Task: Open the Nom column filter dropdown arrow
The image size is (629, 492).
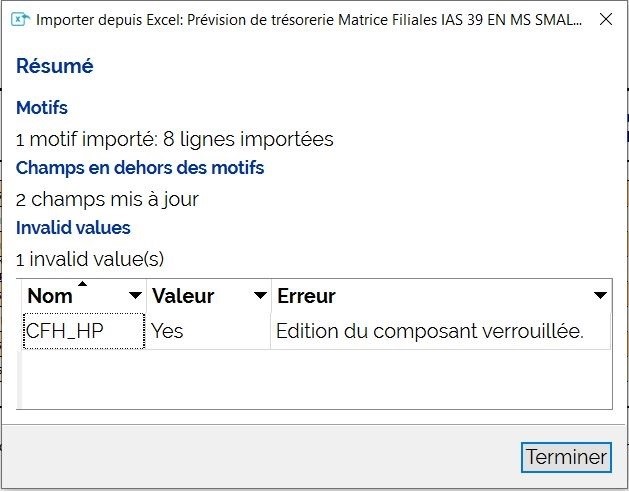Action: pyautogui.click(x=135, y=296)
